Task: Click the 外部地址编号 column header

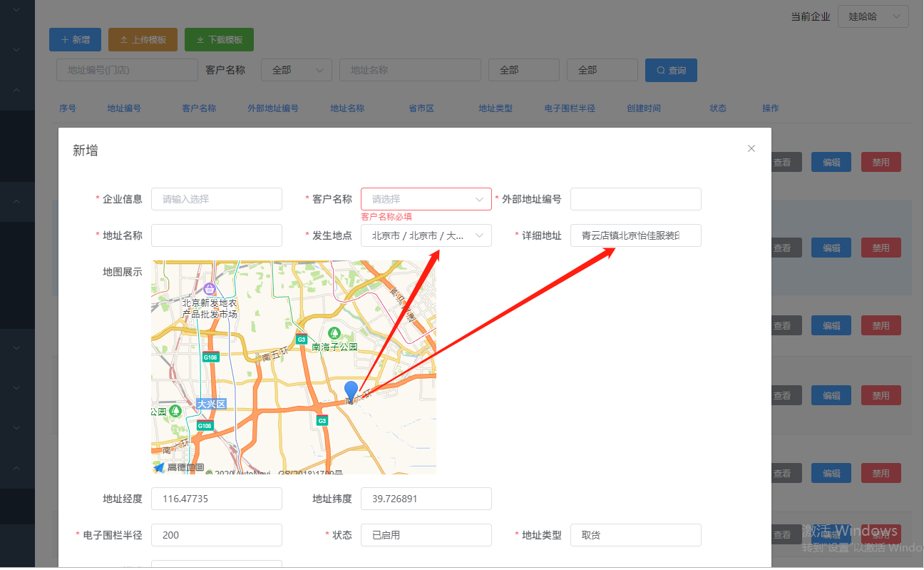Action: click(273, 108)
